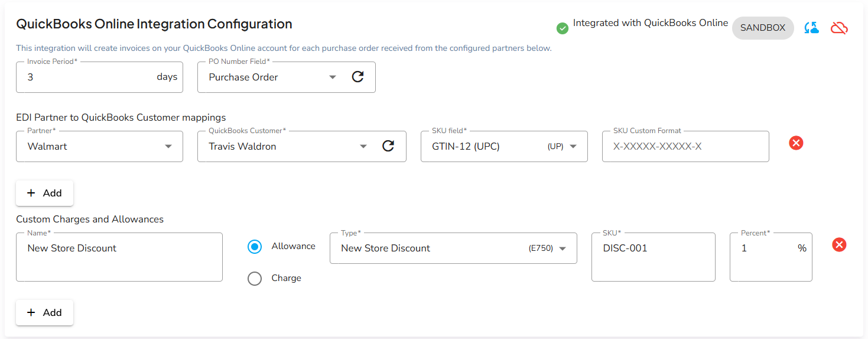The width and height of the screenshot is (868, 339).
Task: Click the QuickBooks Online Integration Configuration title
Action: pyautogui.click(x=154, y=24)
